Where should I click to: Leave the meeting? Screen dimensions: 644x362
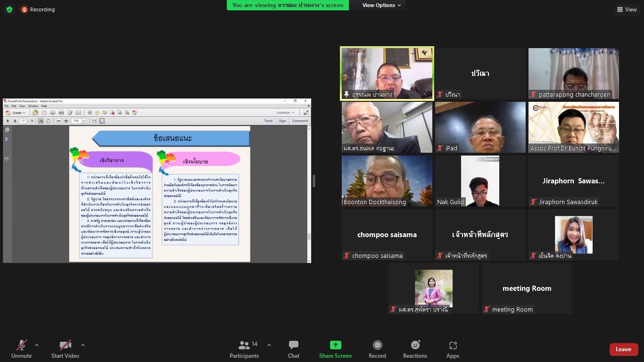click(x=623, y=349)
